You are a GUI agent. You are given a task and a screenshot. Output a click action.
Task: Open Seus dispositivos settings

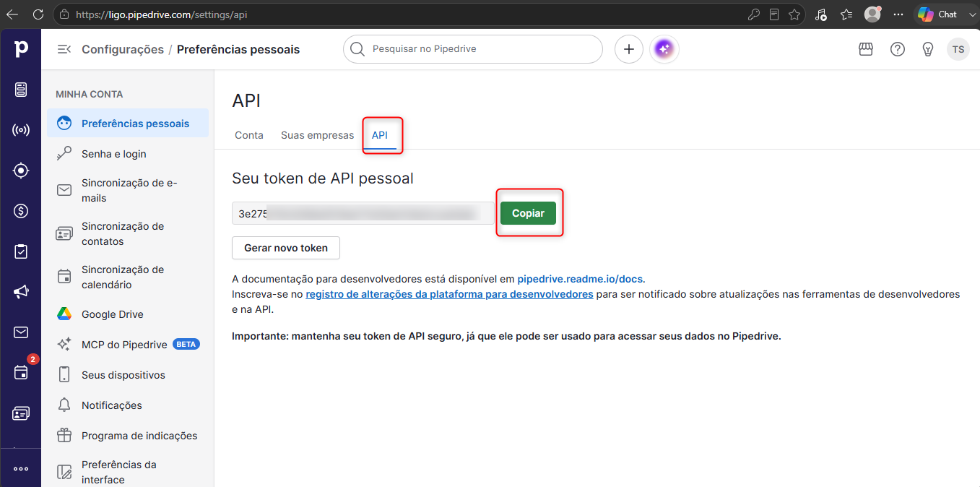[128, 375]
